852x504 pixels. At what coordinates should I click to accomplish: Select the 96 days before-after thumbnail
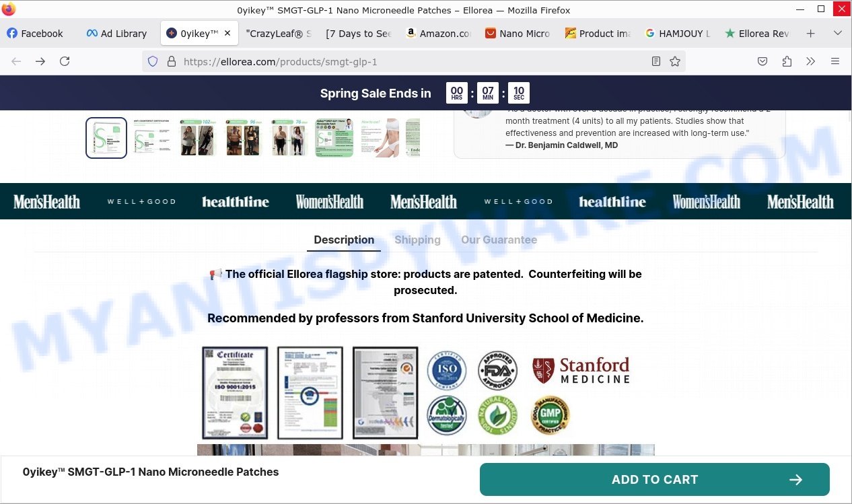coord(244,138)
